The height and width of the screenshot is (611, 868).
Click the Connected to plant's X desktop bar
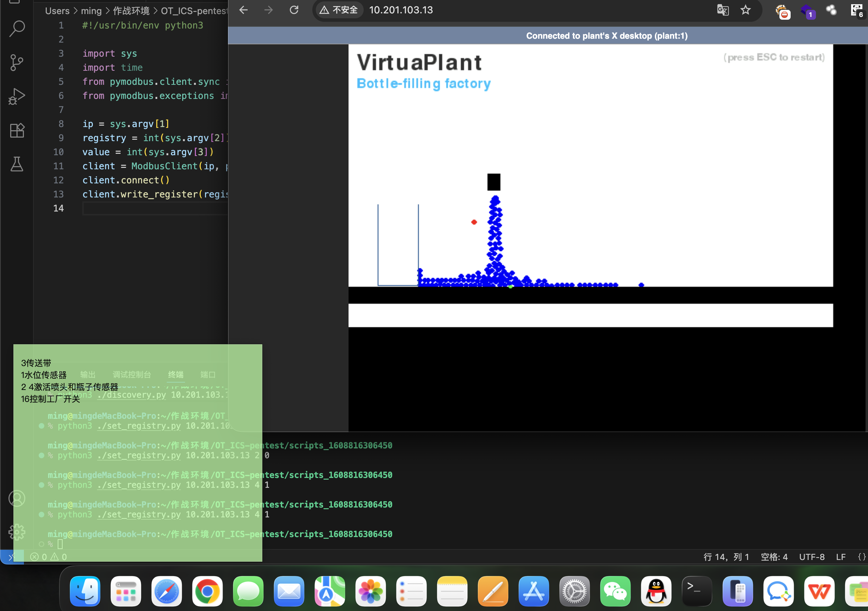(x=548, y=36)
